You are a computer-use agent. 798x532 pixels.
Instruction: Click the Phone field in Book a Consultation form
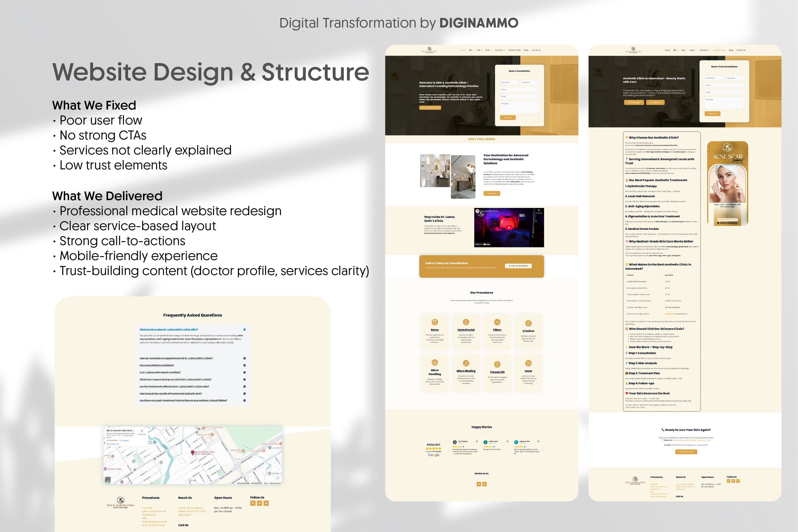click(519, 89)
